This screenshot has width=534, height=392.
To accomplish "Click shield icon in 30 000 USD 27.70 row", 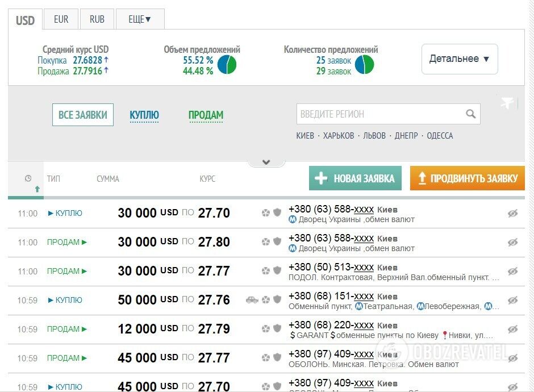I will (277, 213).
